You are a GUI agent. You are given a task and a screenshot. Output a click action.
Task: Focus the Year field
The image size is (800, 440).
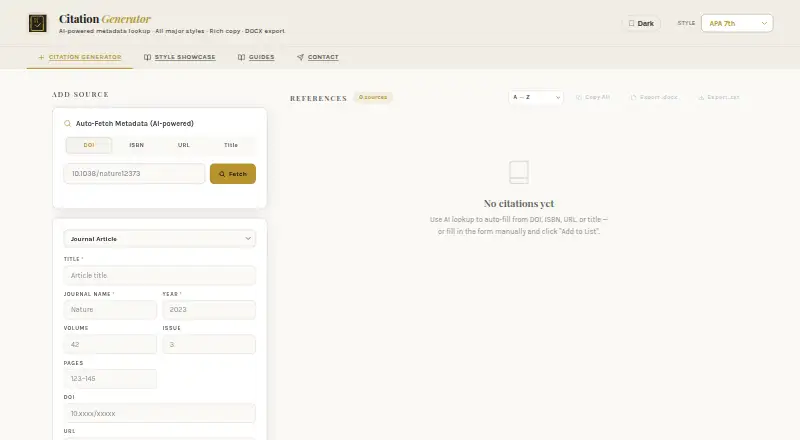click(209, 310)
